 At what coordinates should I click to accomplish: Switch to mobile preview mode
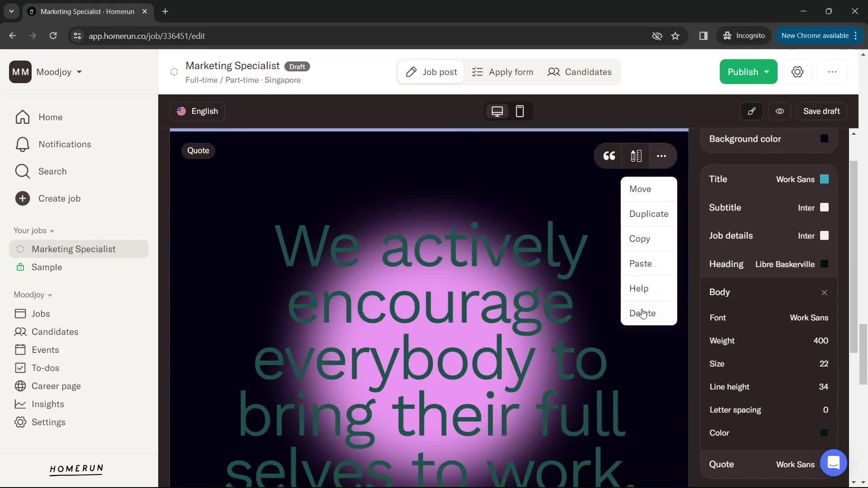519,111
